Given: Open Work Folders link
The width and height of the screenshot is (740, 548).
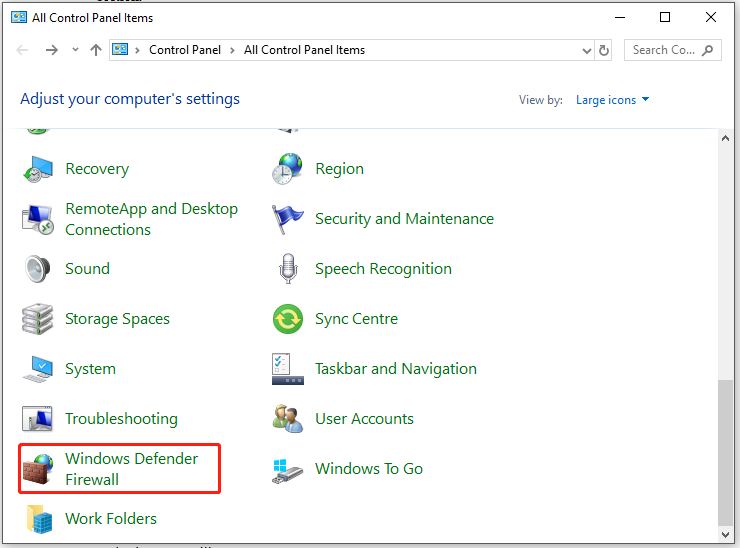Looking at the screenshot, I should click(111, 519).
